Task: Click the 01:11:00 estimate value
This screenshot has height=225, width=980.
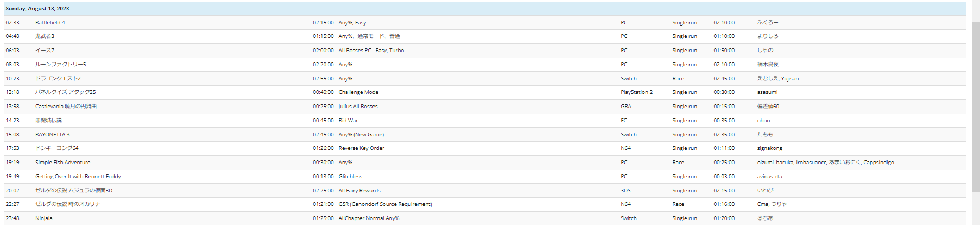Action: [x=724, y=148]
